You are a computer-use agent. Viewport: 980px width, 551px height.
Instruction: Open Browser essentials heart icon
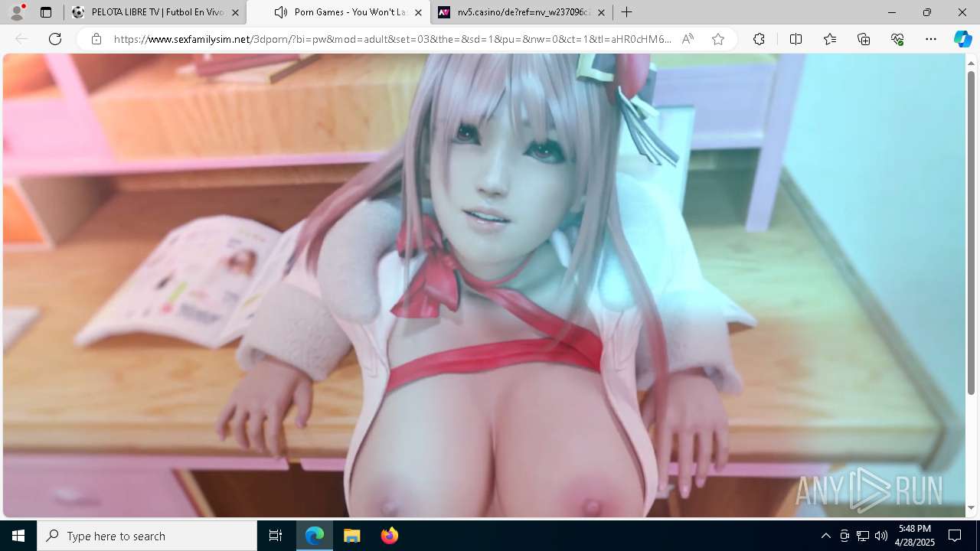(897, 39)
